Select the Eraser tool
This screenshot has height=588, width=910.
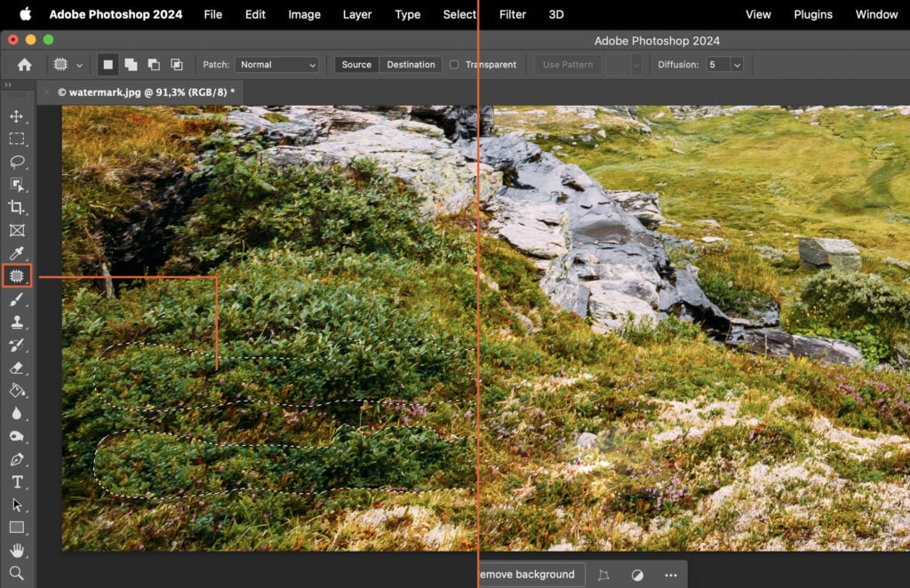click(17, 369)
